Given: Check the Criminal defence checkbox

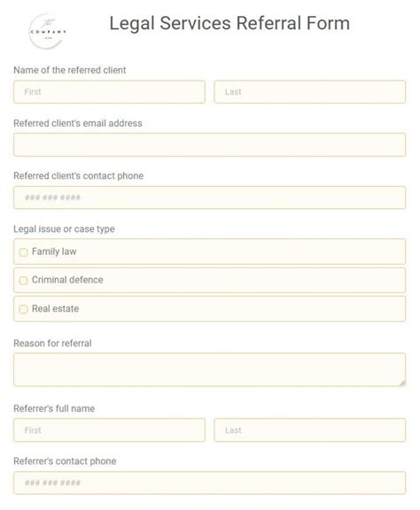Looking at the screenshot, I should 23,281.
